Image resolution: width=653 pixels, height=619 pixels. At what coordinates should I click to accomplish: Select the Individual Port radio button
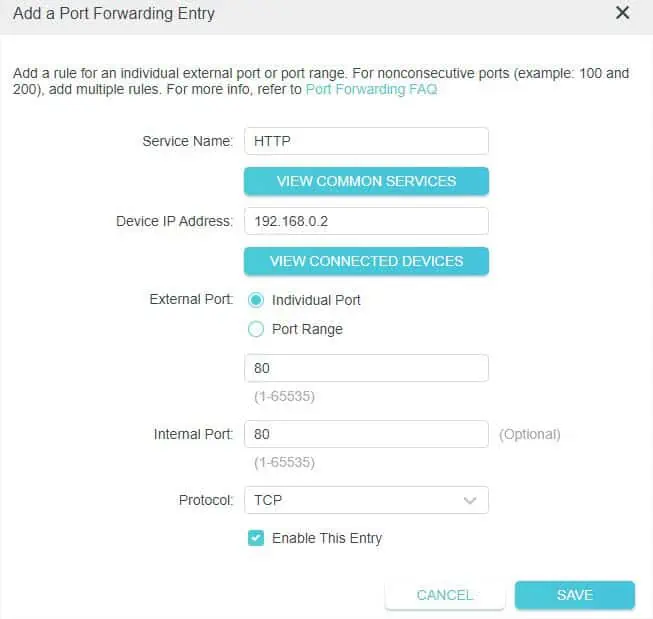pyautogui.click(x=256, y=300)
